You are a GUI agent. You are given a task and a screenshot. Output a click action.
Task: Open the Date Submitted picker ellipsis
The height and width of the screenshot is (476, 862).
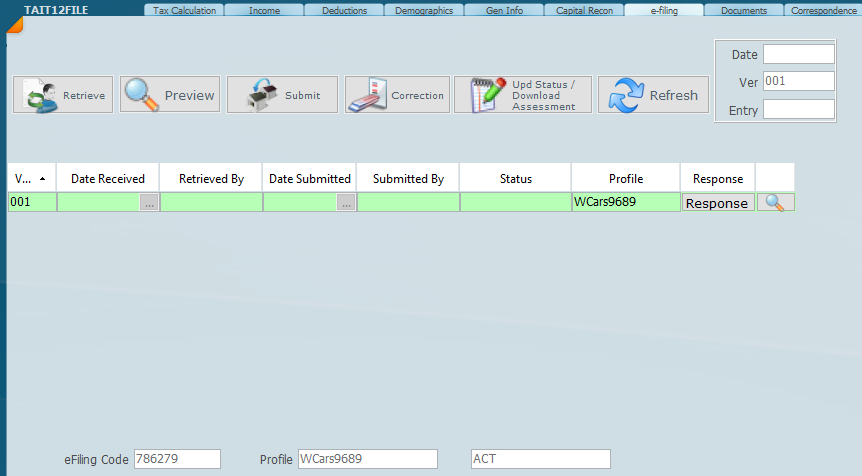(346, 202)
